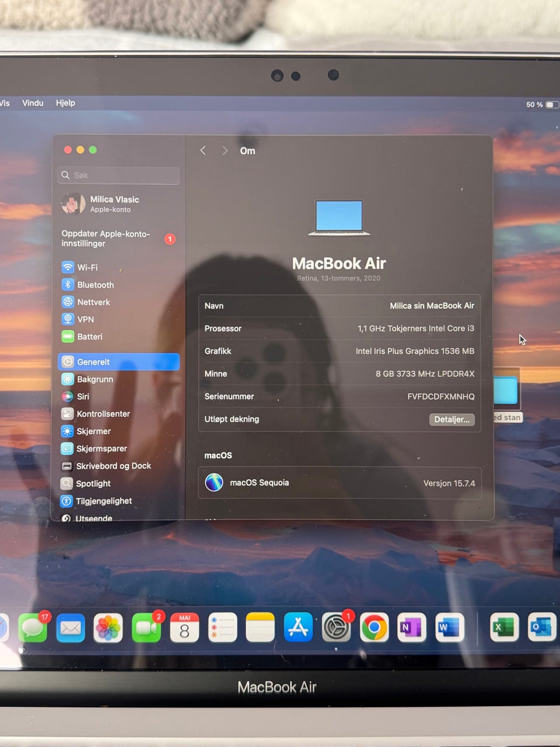Launch Mail from the Dock

point(71,628)
